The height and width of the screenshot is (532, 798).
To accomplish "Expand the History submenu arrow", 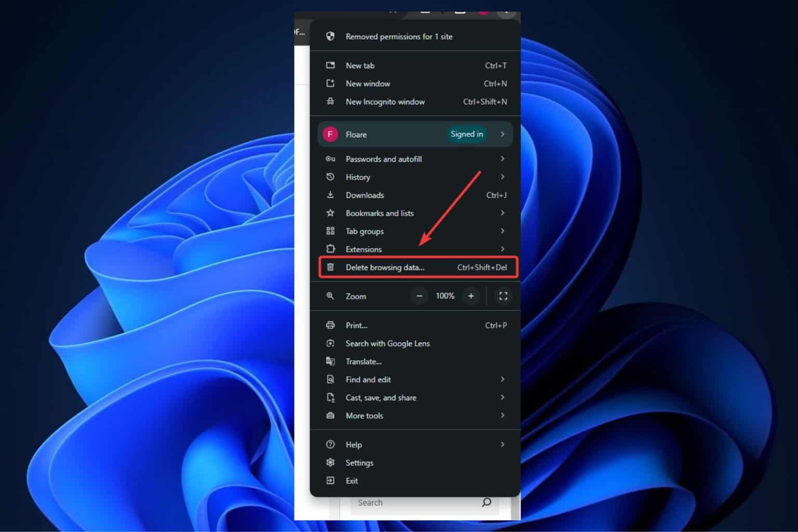I will (502, 177).
